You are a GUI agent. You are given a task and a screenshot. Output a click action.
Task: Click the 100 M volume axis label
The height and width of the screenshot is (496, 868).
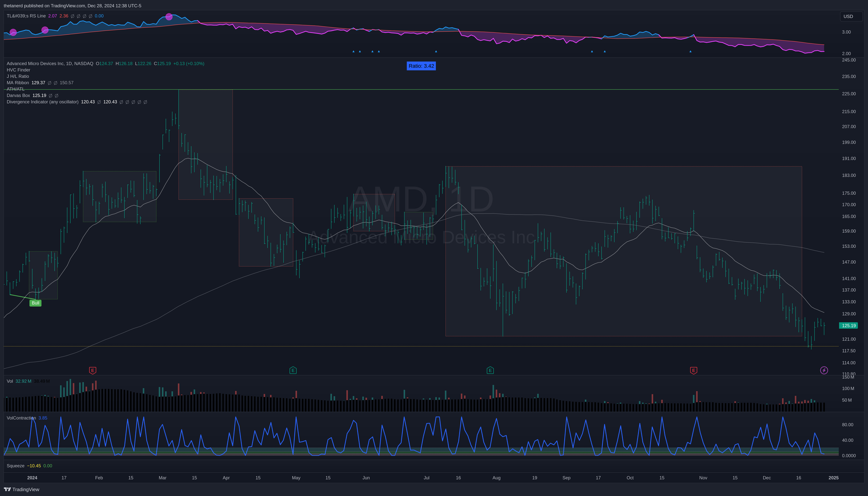pyautogui.click(x=848, y=388)
